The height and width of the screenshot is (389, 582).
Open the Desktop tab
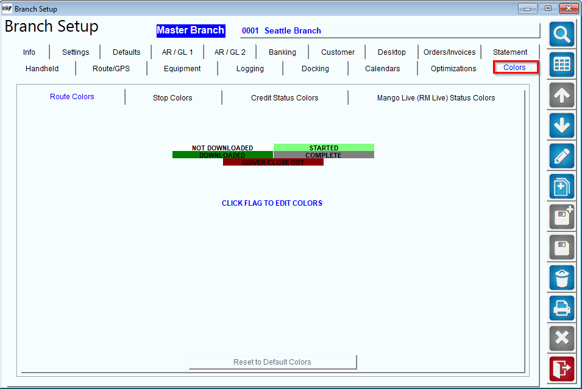[392, 52]
